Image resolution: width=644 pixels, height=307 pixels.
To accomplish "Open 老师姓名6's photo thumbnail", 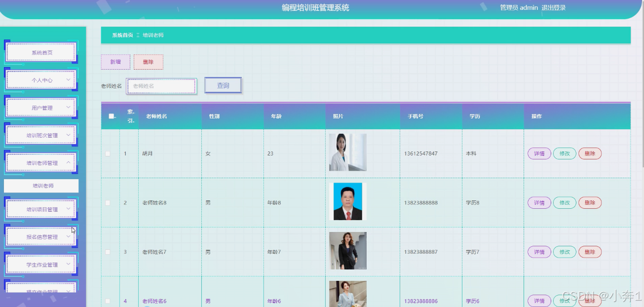I will coord(348,294).
